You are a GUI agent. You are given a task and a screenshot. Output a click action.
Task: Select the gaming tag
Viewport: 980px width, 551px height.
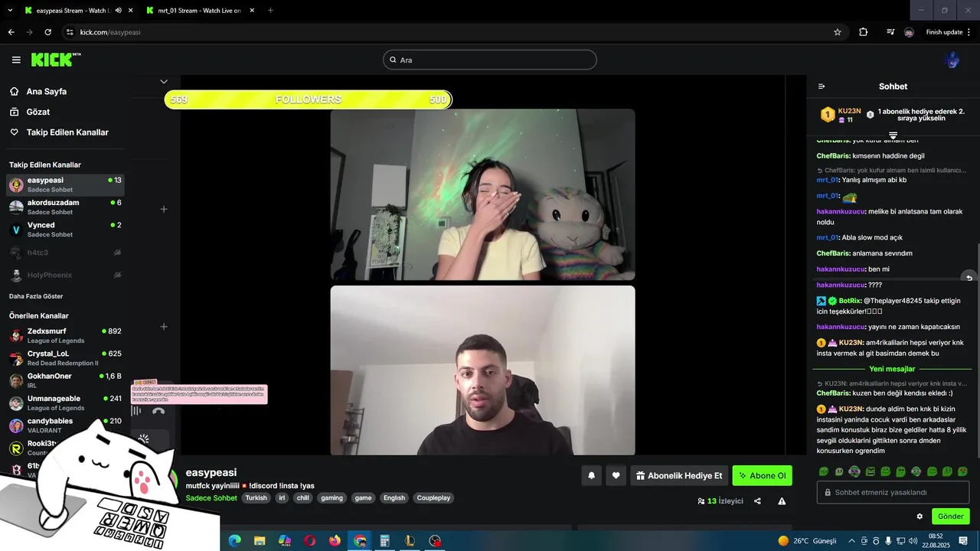[x=332, y=497]
